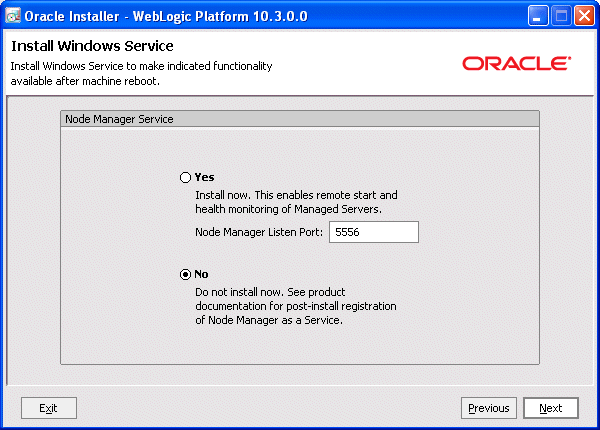The image size is (600, 430).
Task: Click the Oracle Installer title bar icon
Action: point(13,16)
